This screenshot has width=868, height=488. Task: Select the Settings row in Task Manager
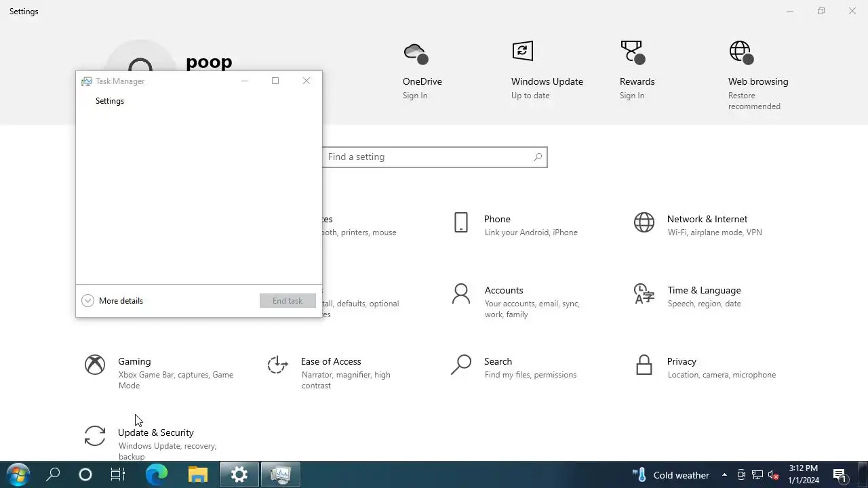coord(199,101)
